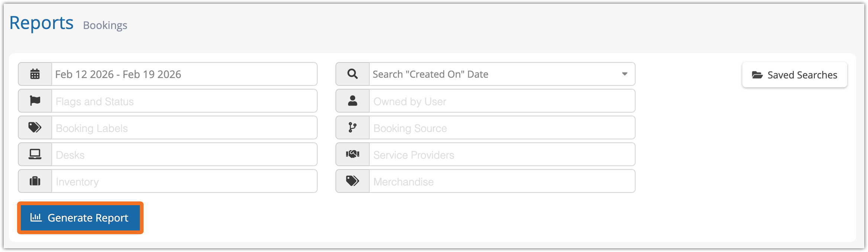Open the Search "Created On" Date dropdown
The width and height of the screenshot is (868, 252).
point(495,74)
